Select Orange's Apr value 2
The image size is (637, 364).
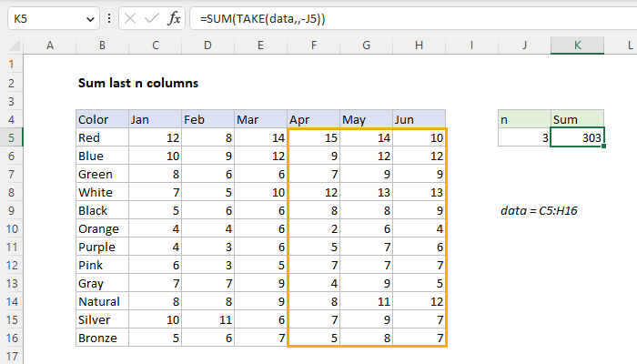[314, 228]
